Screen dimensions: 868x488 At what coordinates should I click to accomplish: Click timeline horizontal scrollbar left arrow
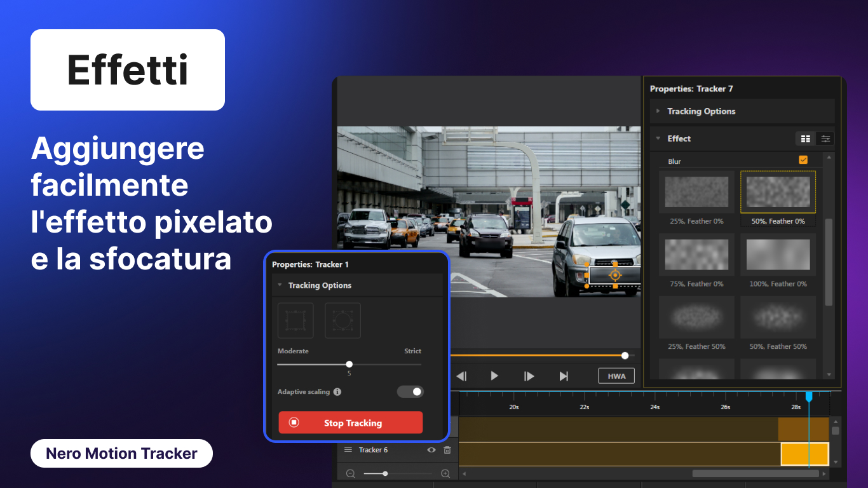[x=464, y=473]
